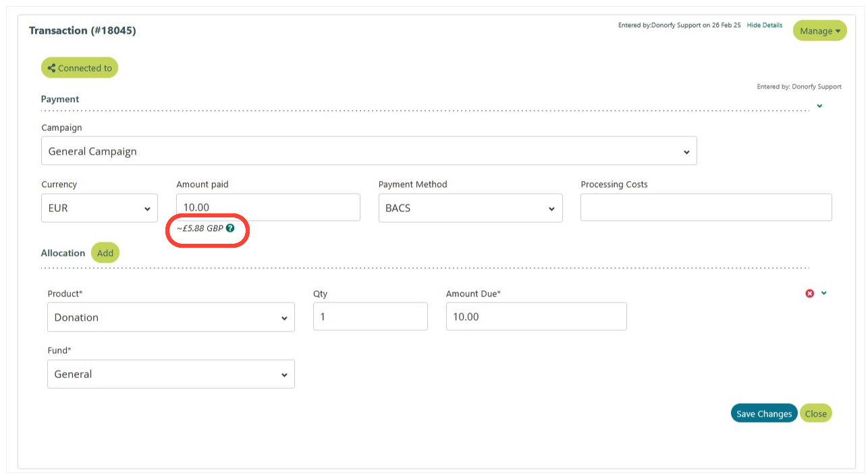Open the Product dropdown showing Donation
Viewport: 868px width, 474px height.
pyautogui.click(x=171, y=317)
